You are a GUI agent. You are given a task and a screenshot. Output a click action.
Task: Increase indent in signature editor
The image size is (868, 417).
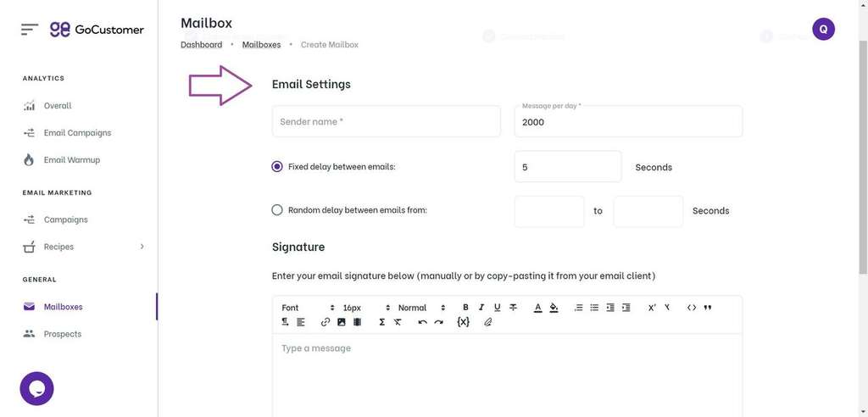pyautogui.click(x=626, y=308)
